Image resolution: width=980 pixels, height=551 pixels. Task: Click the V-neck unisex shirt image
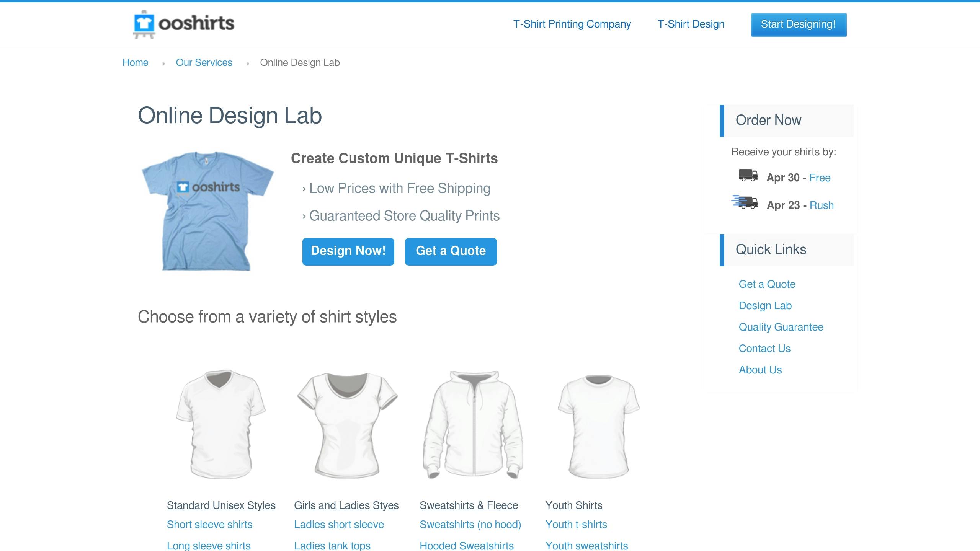click(x=221, y=424)
